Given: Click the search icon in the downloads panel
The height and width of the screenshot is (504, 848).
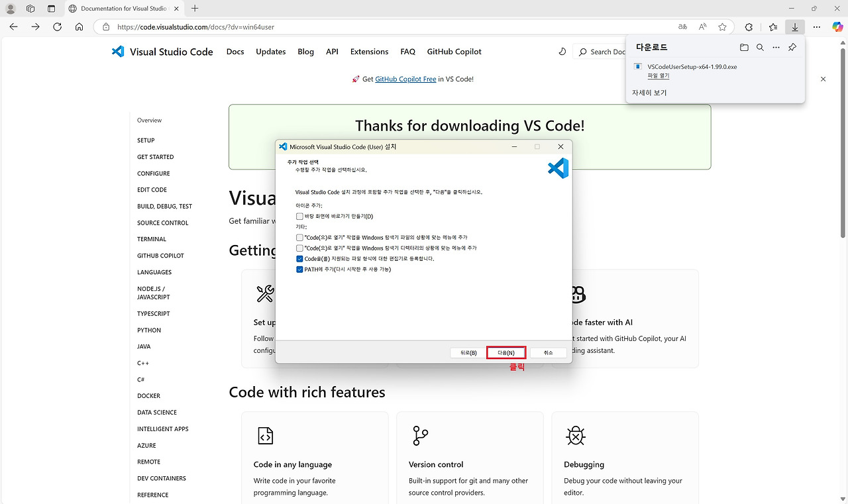Looking at the screenshot, I should coord(760,47).
